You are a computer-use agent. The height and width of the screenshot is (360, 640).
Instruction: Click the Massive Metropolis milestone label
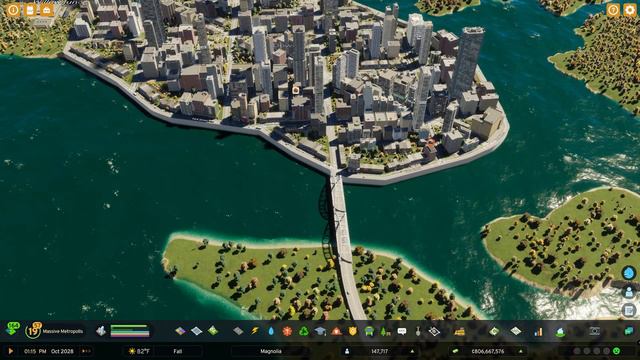point(63,331)
